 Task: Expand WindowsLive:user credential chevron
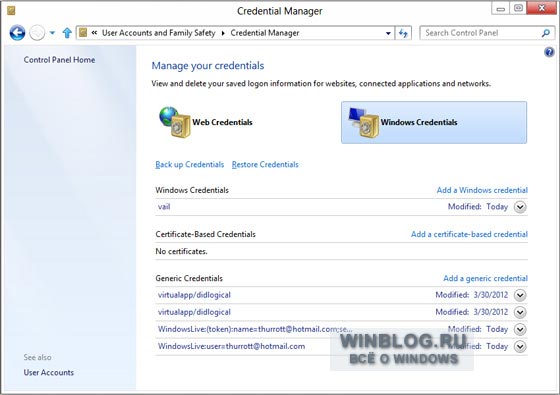coord(520,346)
